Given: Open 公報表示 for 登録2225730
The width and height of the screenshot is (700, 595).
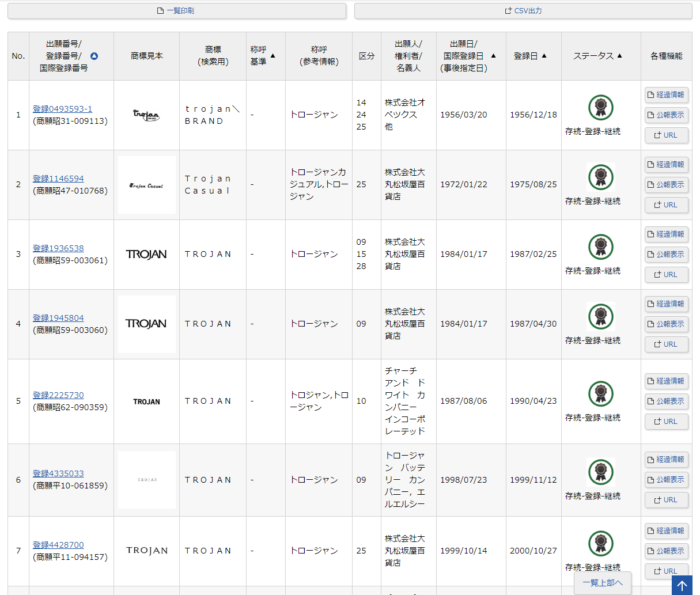Looking at the screenshot, I should (667, 401).
